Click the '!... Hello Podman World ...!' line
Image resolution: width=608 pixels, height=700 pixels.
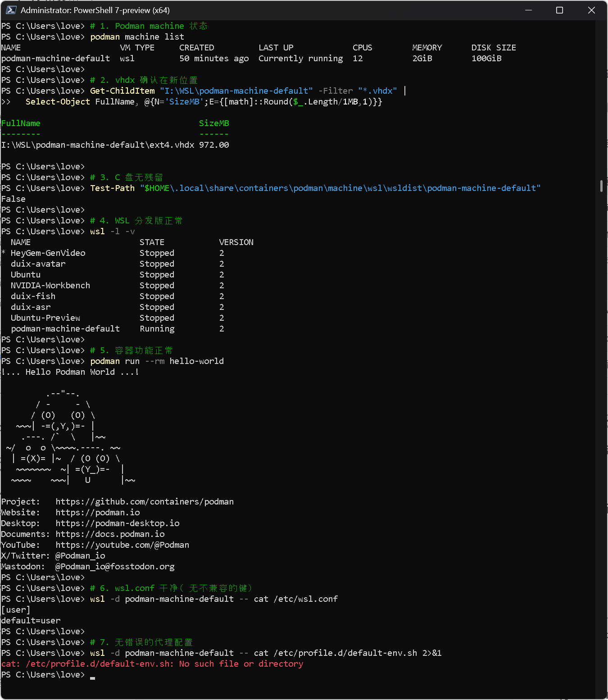70,372
